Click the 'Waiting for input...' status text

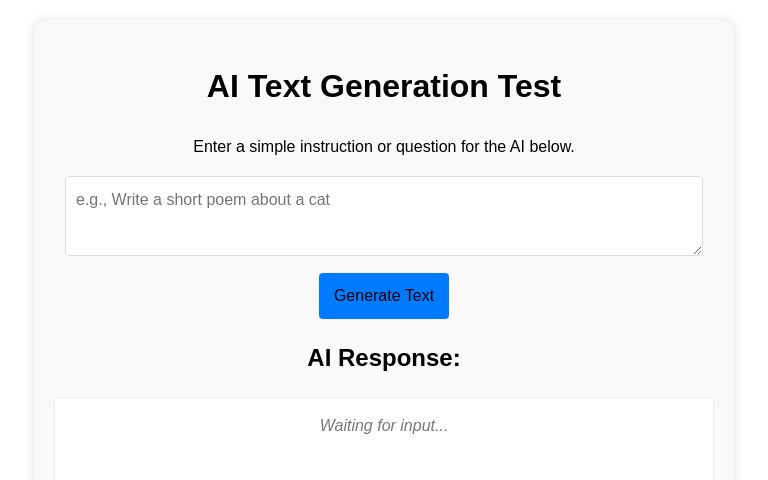384,426
